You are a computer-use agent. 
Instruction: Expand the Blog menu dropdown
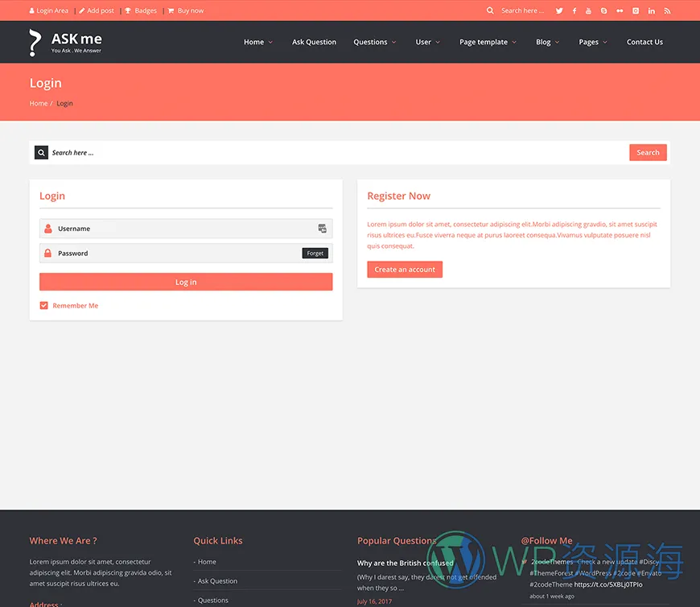[x=547, y=42]
